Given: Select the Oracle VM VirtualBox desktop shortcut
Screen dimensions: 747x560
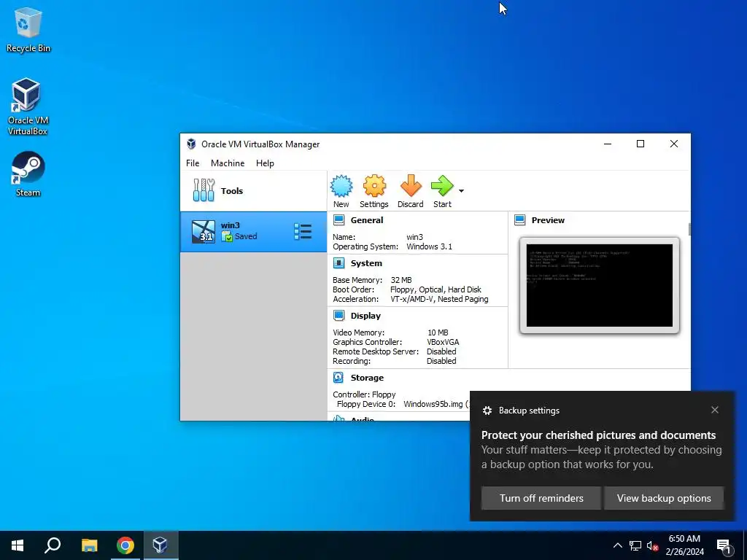Looking at the screenshot, I should 27,107.
